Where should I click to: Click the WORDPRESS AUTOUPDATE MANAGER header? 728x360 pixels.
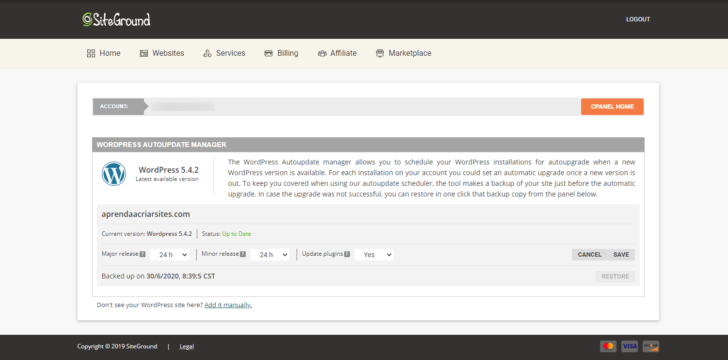[x=162, y=145]
